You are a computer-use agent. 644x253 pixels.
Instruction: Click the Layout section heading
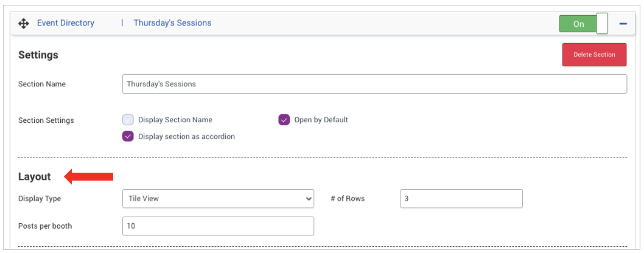[x=35, y=177]
